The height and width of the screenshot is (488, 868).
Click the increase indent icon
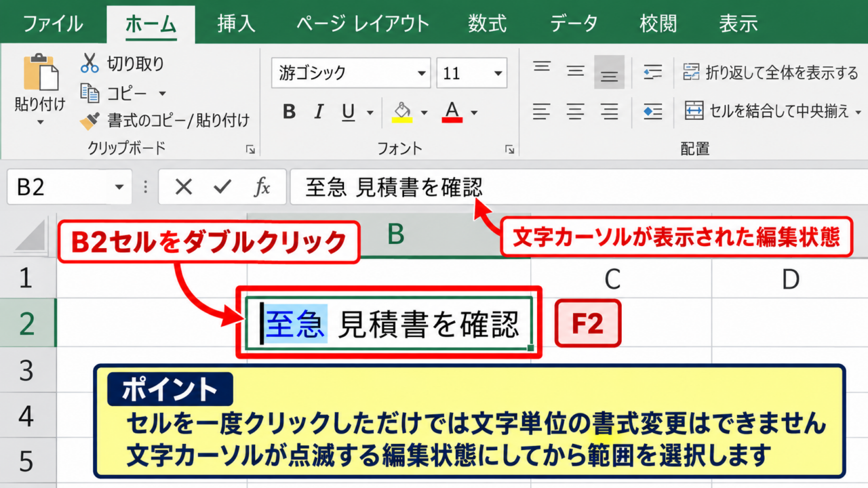pos(653,111)
